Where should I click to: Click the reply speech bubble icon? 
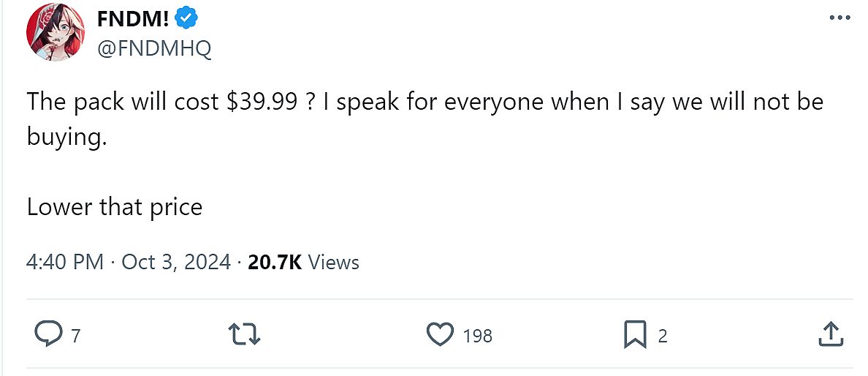click(x=49, y=336)
